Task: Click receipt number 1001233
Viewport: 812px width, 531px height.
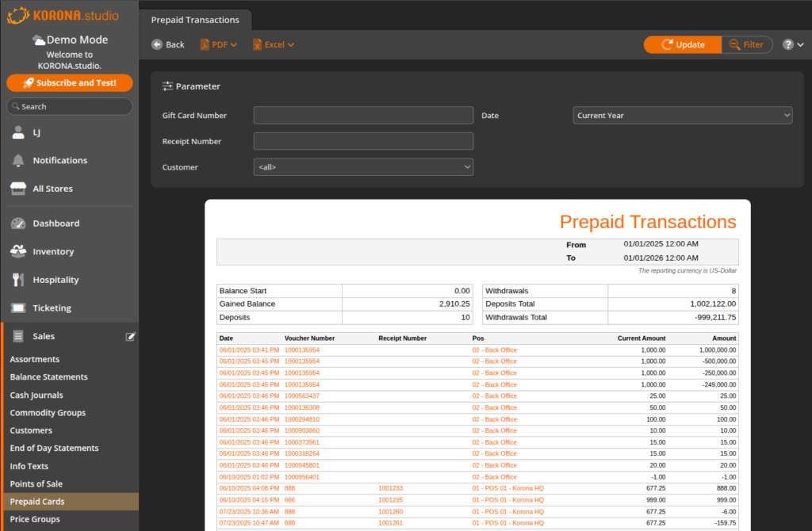Action: coord(390,488)
